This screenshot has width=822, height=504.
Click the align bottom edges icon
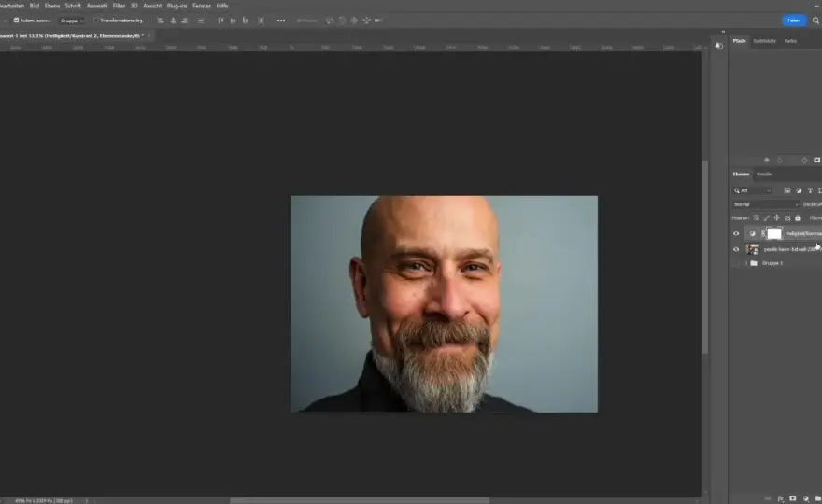[x=245, y=21]
